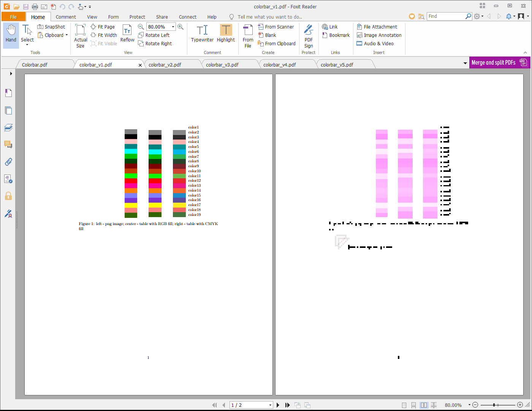Viewport: 532px width, 411px height.
Task: Open the zoom percentage dropdown in ribbon
Action: click(x=173, y=27)
